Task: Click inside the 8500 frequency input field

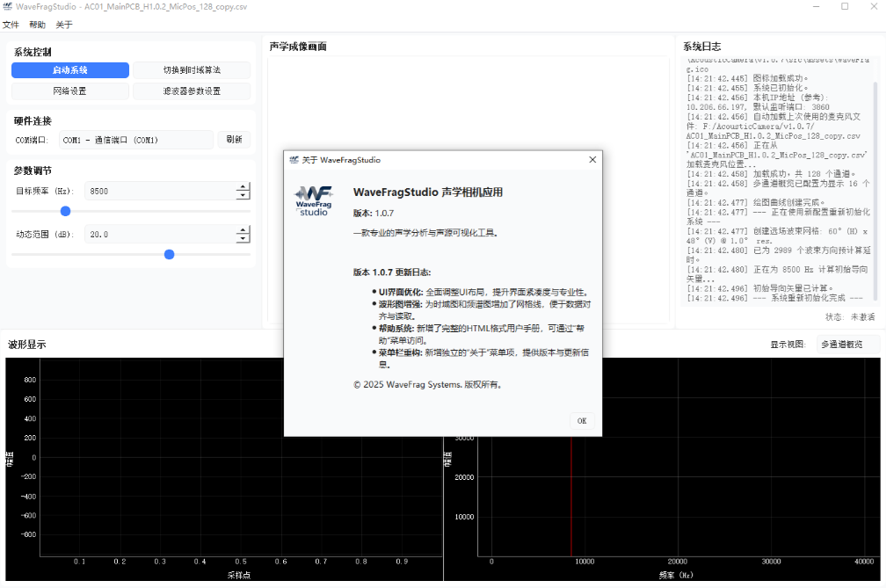Action: [132, 191]
